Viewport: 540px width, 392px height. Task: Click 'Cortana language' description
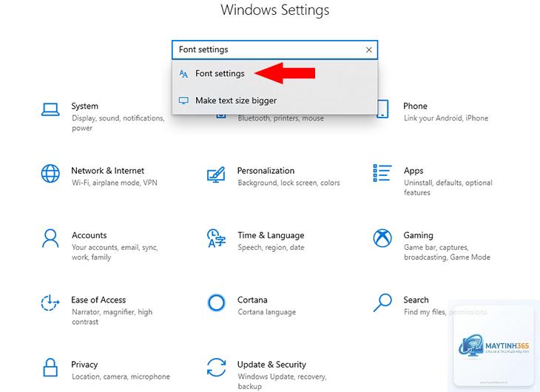click(267, 312)
